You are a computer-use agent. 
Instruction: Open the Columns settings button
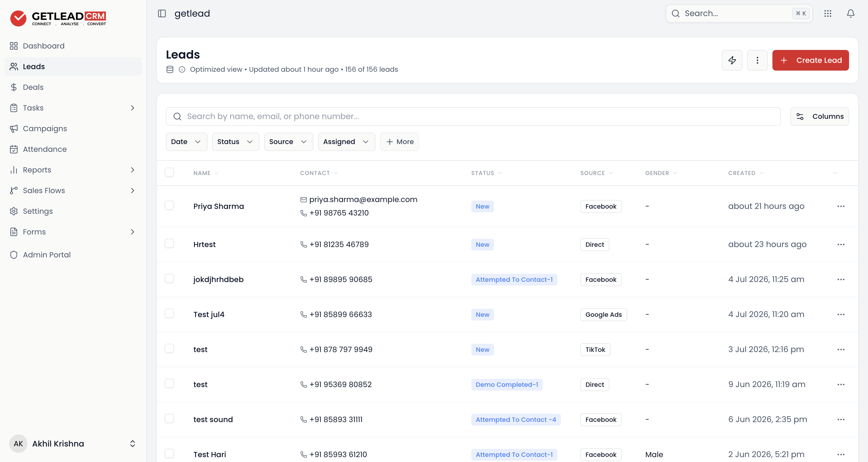tap(819, 117)
